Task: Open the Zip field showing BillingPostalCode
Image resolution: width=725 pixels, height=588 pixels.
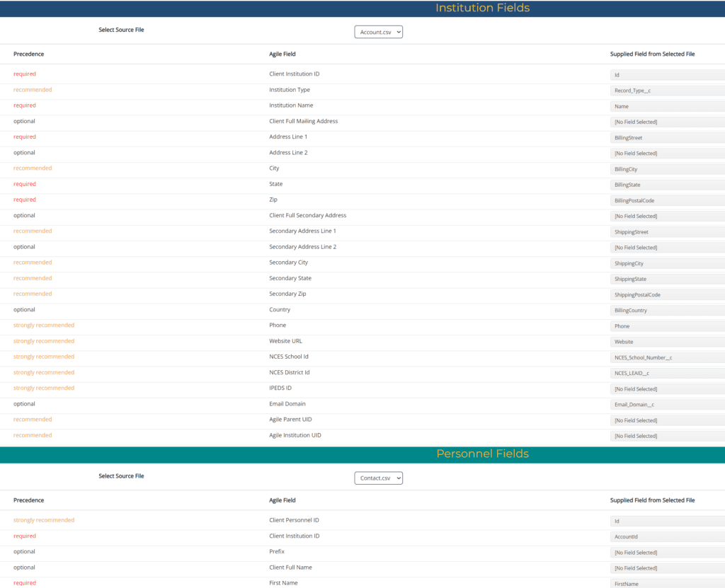Action: 667,200
